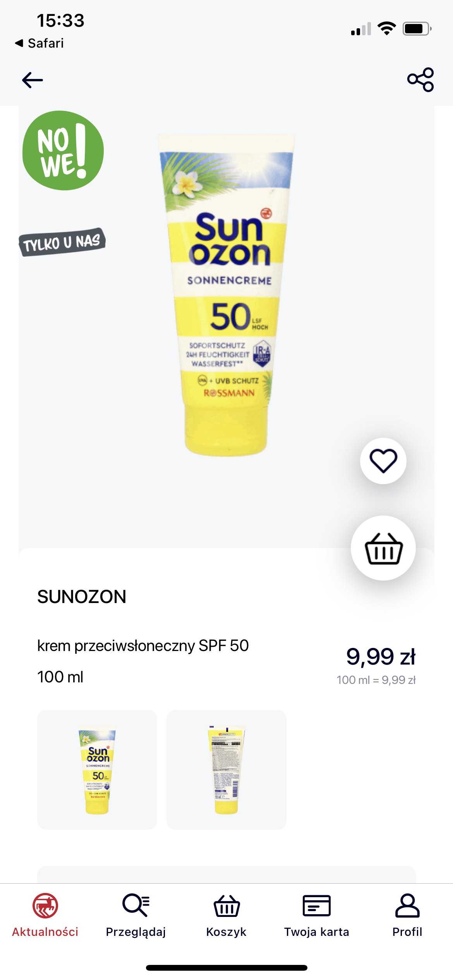Image resolution: width=453 pixels, height=980 pixels.
Task: Tap the main Sun Ozon product image
Action: (x=227, y=295)
